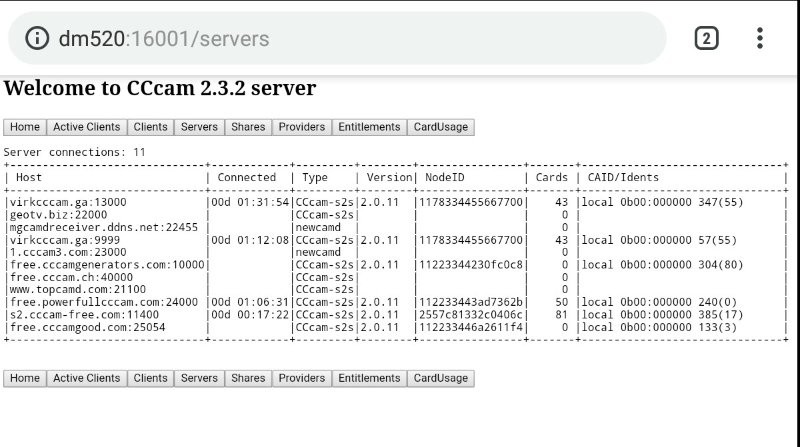Screen dimensions: 800x447
Task: Open the top Shares page
Action: tap(248, 127)
